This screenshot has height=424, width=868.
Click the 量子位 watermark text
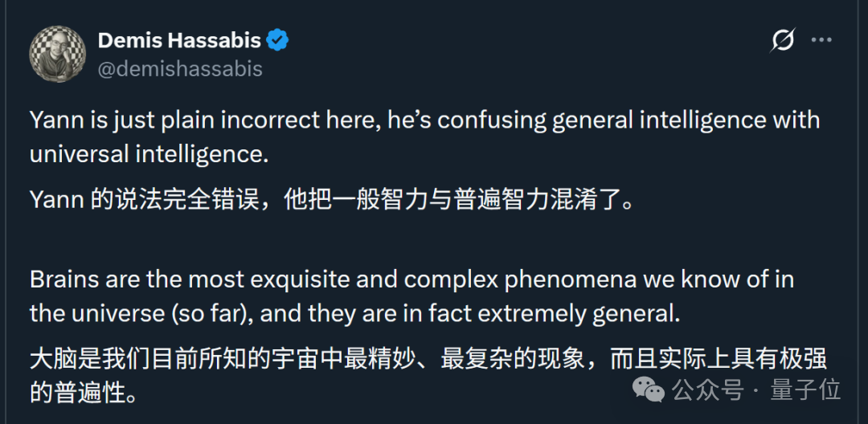click(x=805, y=389)
